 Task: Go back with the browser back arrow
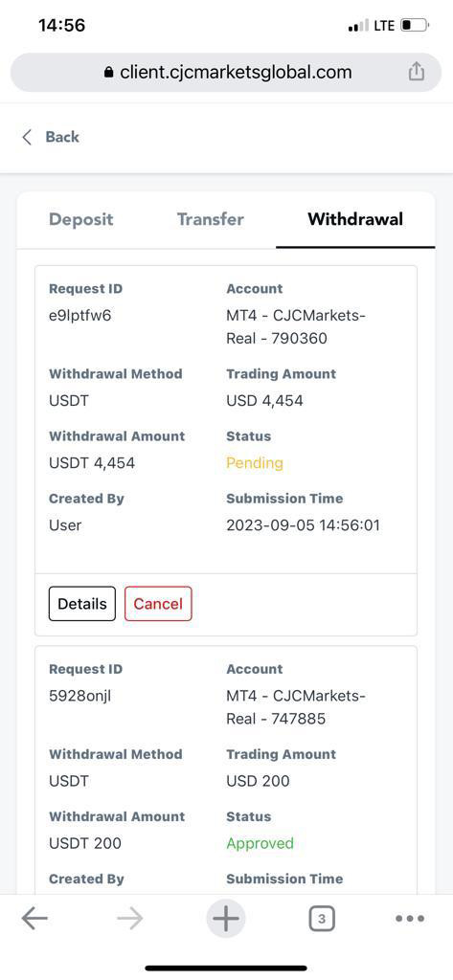(34, 918)
